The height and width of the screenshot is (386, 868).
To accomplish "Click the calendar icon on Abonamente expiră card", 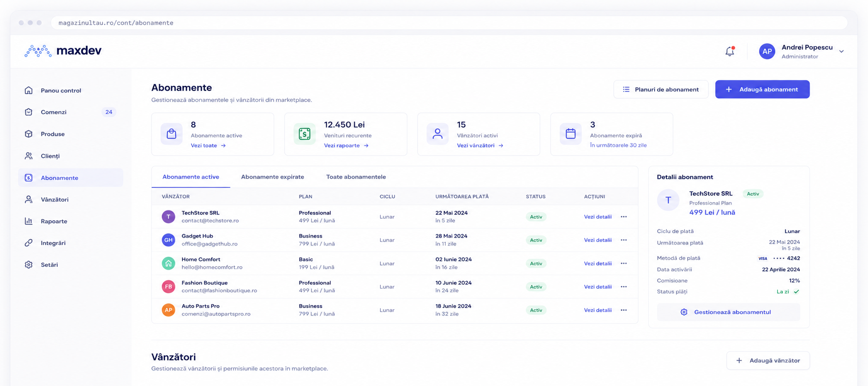I will [x=571, y=134].
